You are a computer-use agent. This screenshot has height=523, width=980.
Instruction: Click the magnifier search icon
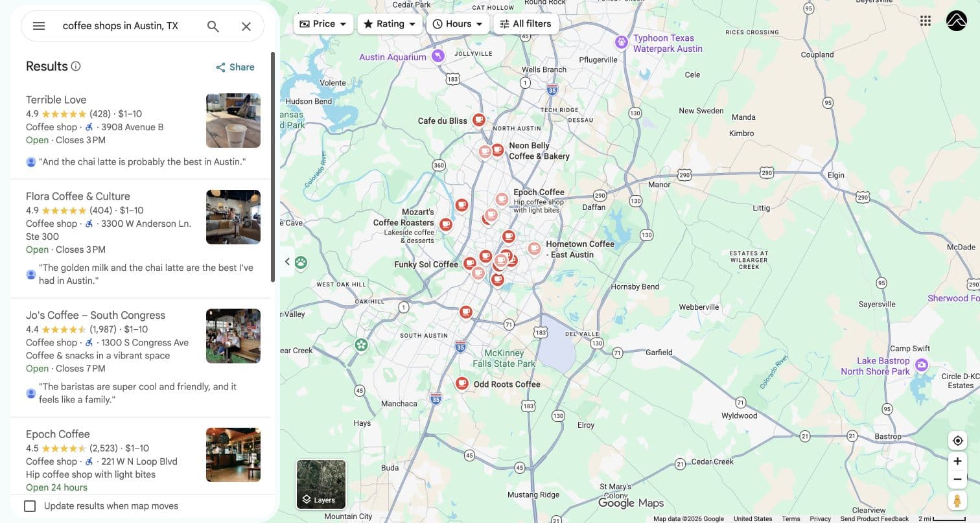click(213, 27)
